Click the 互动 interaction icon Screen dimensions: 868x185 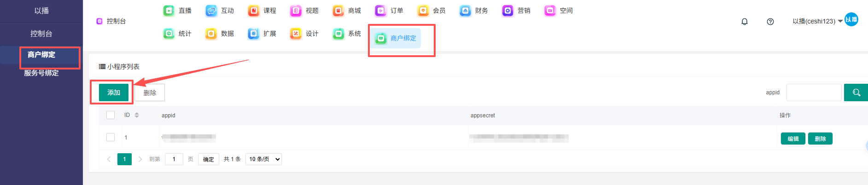[x=211, y=11]
